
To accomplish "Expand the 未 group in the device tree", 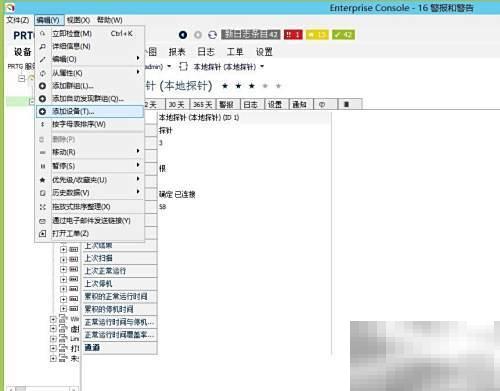I will tap(53, 359).
